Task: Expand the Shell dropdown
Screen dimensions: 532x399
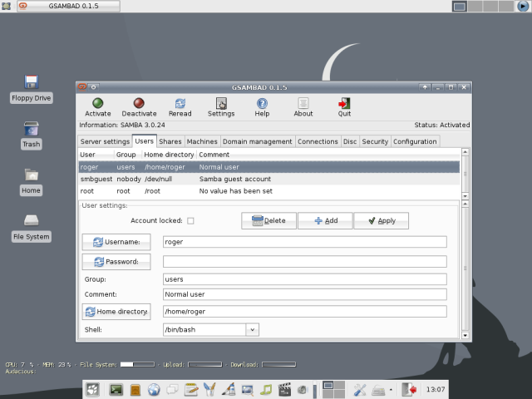Action: click(x=253, y=330)
